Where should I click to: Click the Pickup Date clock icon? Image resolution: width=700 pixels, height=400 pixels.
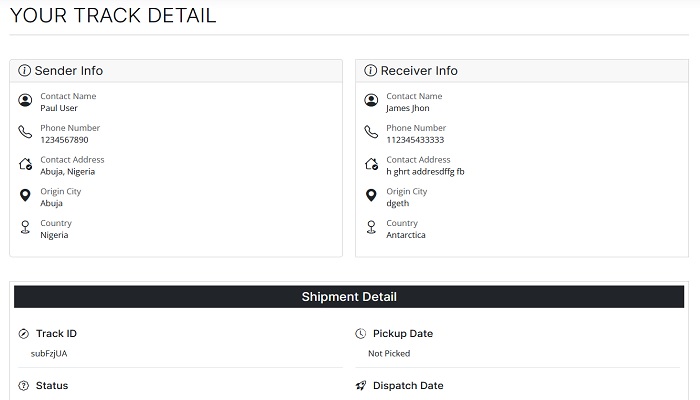coord(361,334)
